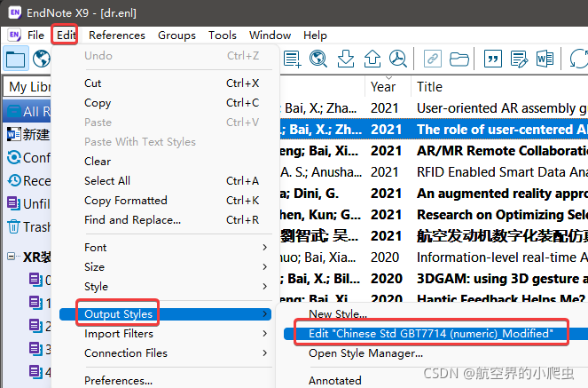Click Insert Citation quote icon
Screen dimensions: 588x388
(x=493, y=59)
